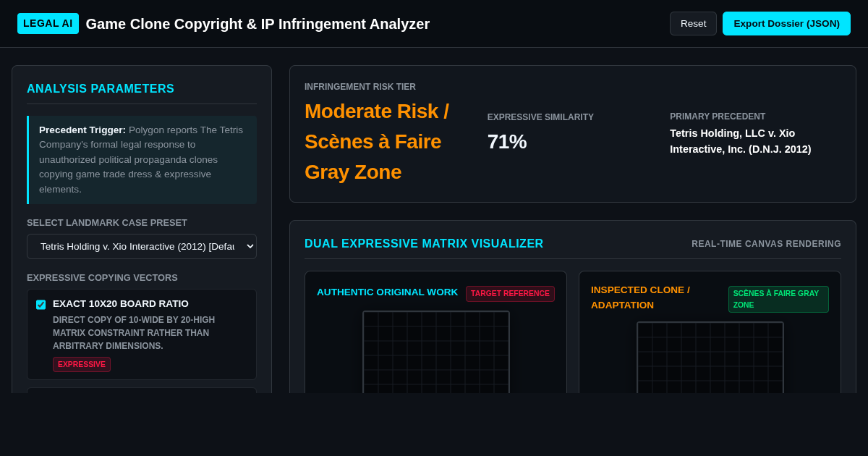
Task: Click the Authentic Original Work label
Action: click(387, 292)
